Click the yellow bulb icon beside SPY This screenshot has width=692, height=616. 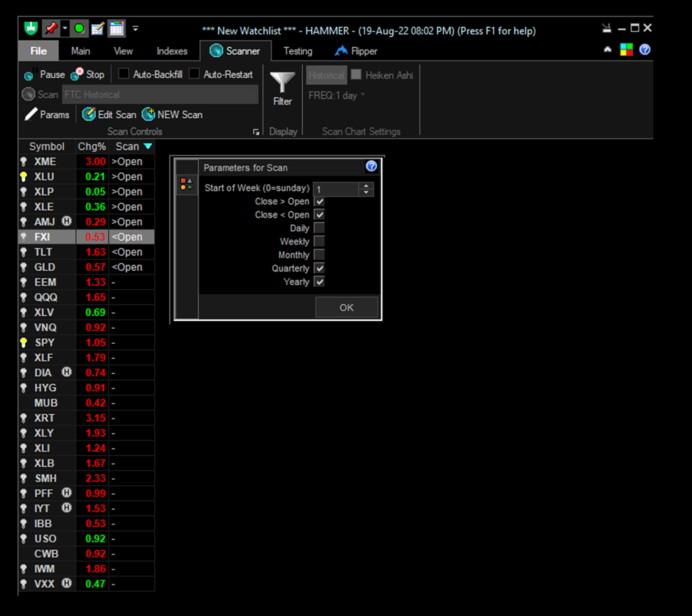(x=24, y=343)
